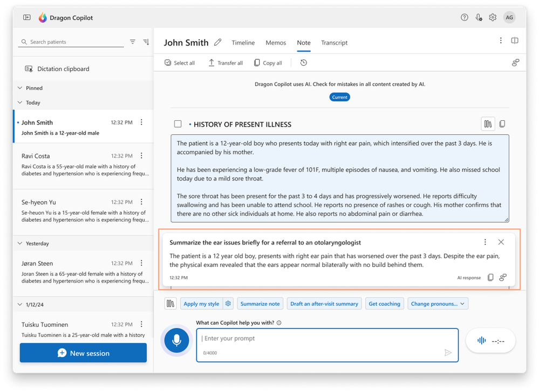Open more options for Tuisku Tuominen session

141,324
